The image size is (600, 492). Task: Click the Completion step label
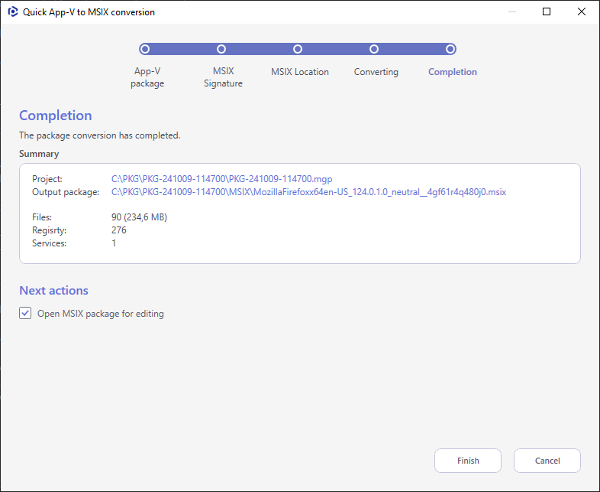453,72
